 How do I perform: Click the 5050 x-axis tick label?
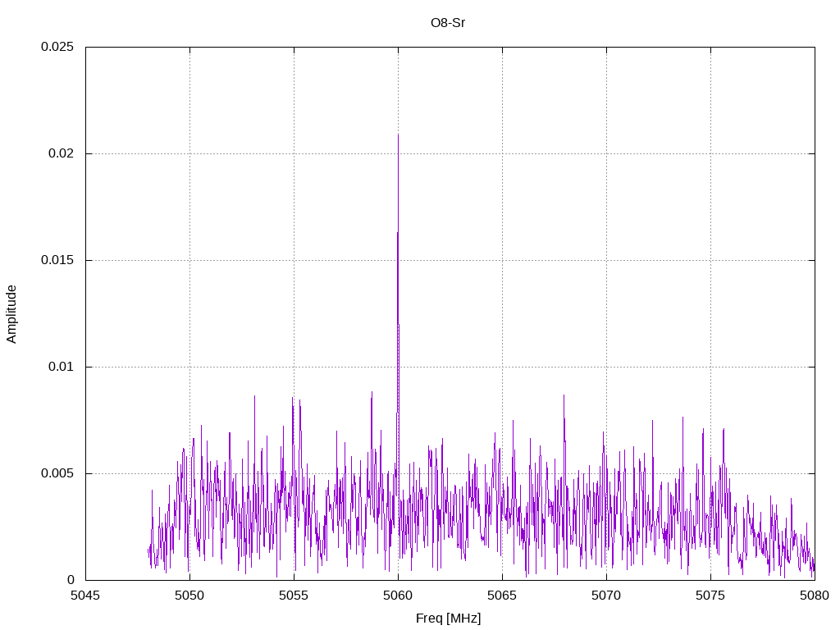189,596
